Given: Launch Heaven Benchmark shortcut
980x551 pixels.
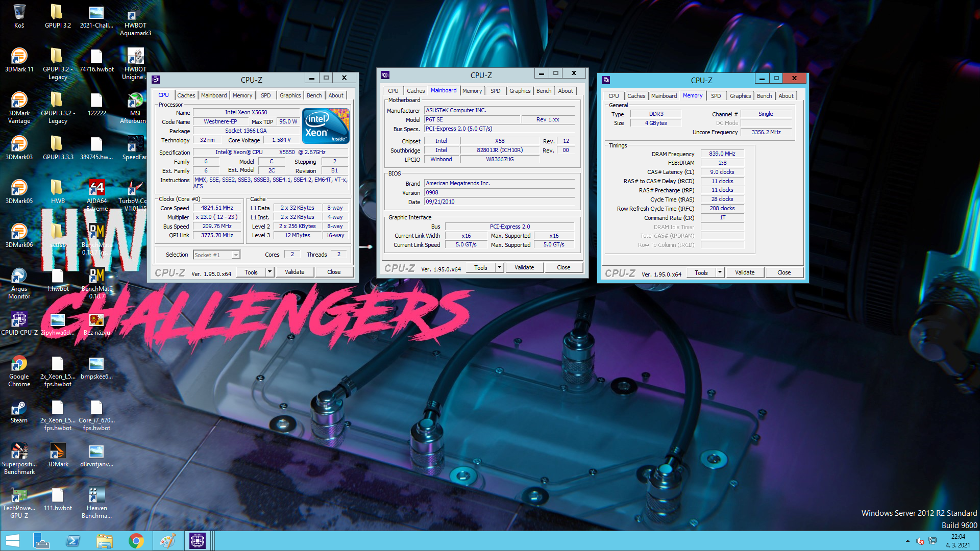Looking at the screenshot, I should click(x=96, y=503).
